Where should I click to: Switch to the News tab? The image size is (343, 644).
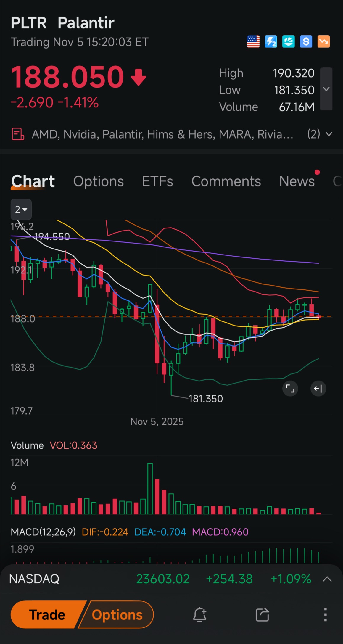[x=297, y=181]
